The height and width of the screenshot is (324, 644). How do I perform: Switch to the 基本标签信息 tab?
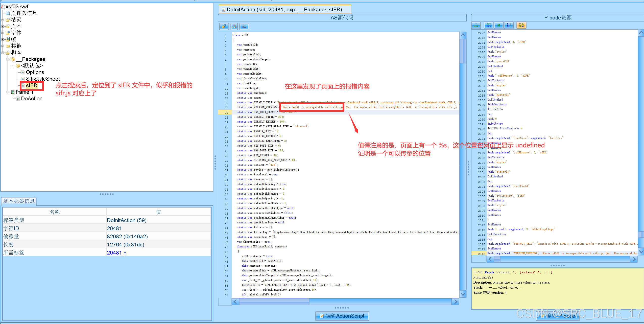click(19, 201)
